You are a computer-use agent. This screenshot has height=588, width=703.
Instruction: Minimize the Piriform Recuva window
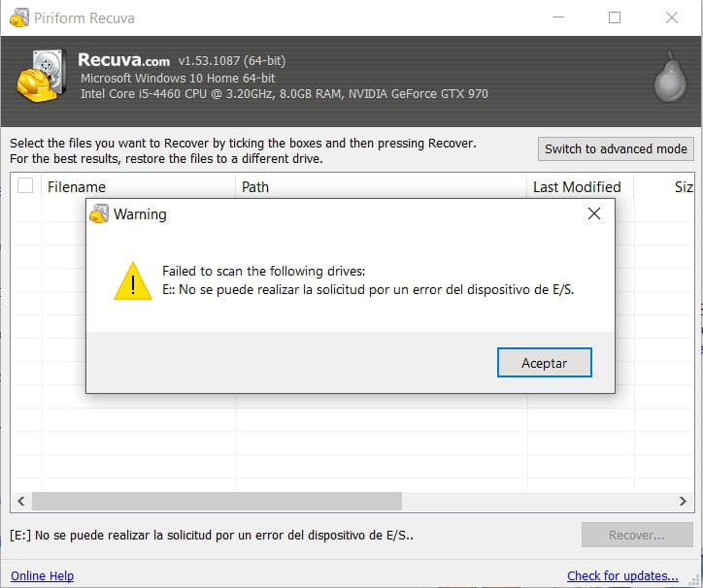point(557,17)
